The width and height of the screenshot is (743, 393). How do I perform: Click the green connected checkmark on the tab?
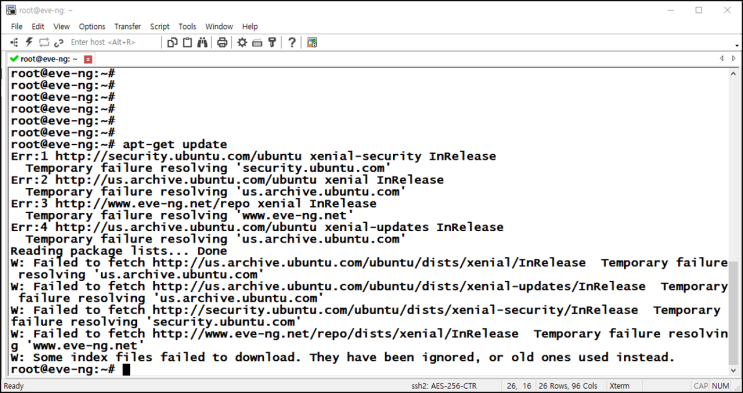[x=14, y=59]
